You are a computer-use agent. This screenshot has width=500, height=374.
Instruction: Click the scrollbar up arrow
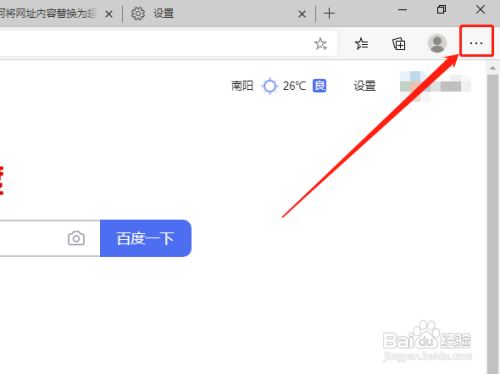(492, 68)
